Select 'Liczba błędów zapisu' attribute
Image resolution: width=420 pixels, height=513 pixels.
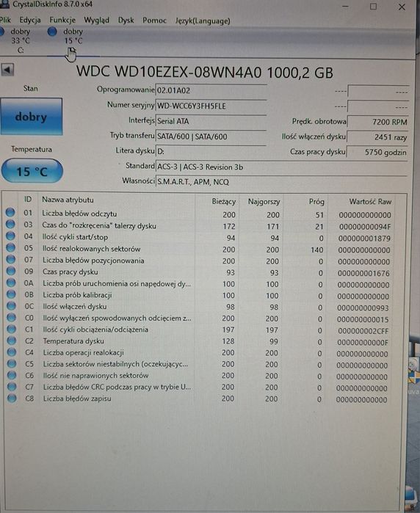pyautogui.click(x=77, y=399)
